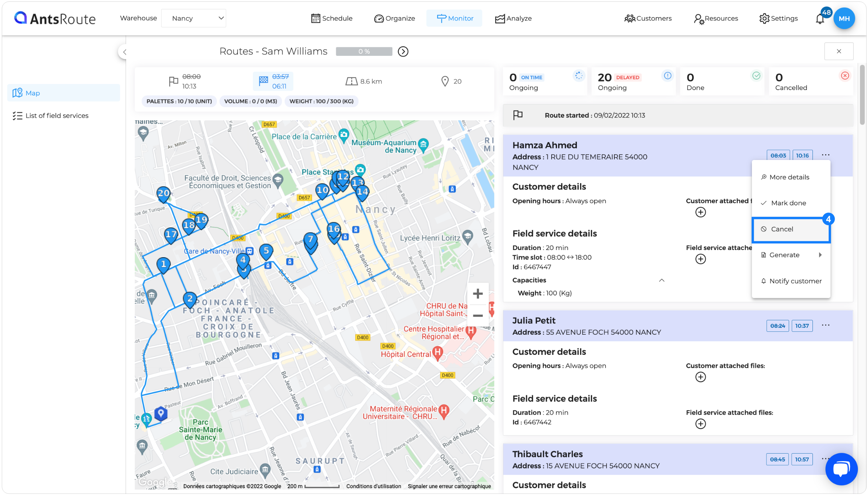868x495 pixels.
Task: Click the WEIGHT : 100 / 300 (KG) tag
Action: tap(321, 101)
